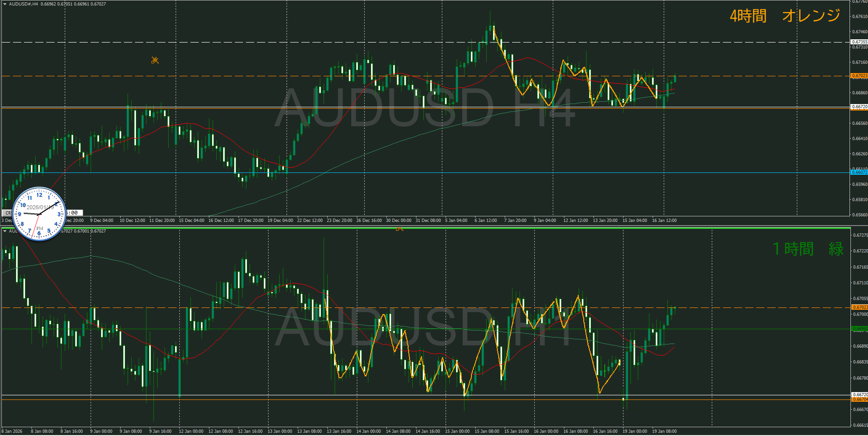
Task: Expand the AUDUSD#,H4 chart dropdown triangle
Action: pyautogui.click(x=5, y=4)
